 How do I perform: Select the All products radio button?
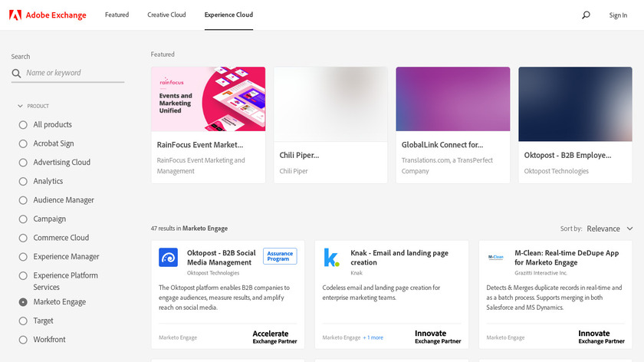[x=23, y=125]
